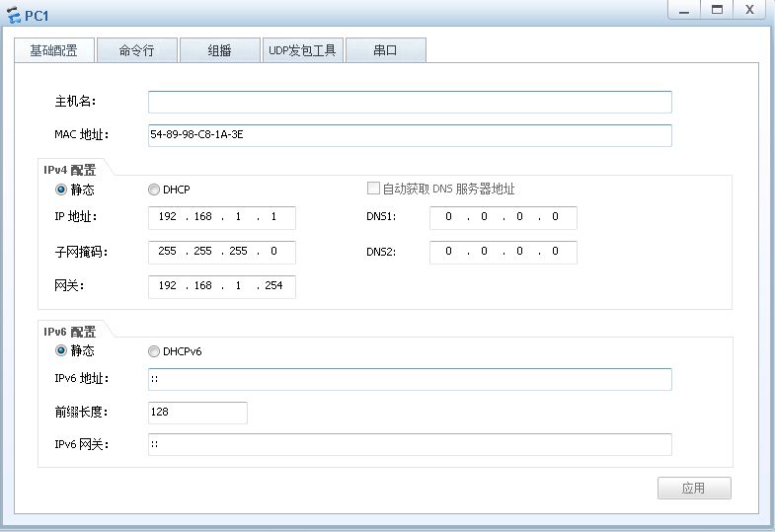Open the 串口 tab
775x532 pixels.
[385, 50]
